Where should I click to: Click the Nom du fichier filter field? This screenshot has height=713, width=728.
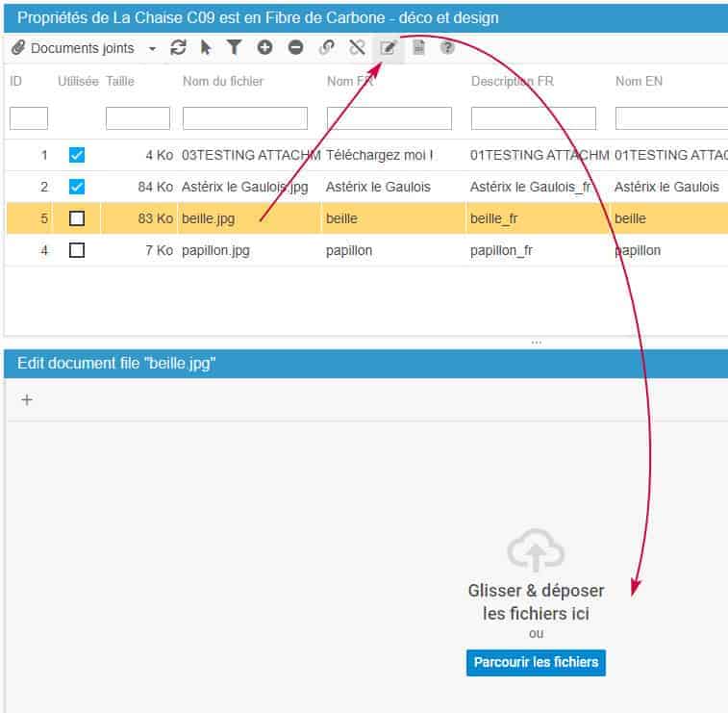pyautogui.click(x=245, y=118)
